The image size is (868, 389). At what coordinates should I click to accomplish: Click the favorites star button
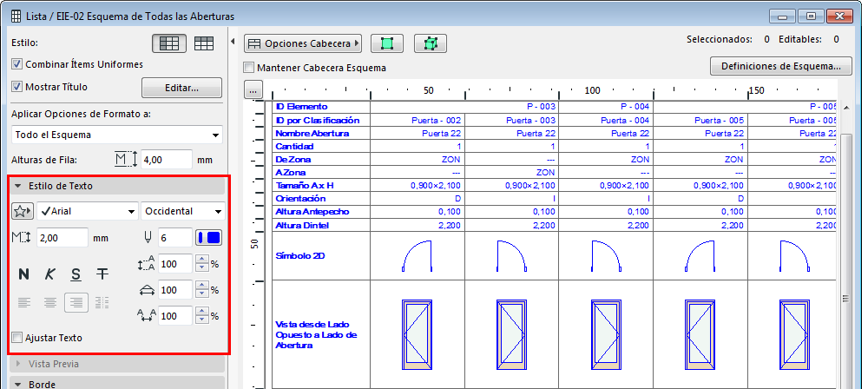(23, 211)
